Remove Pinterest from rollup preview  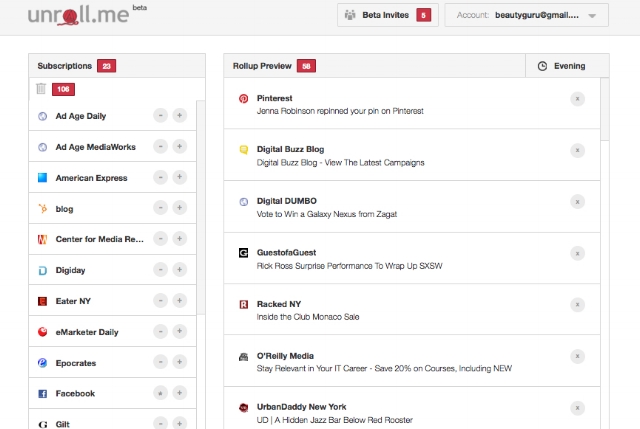click(577, 99)
